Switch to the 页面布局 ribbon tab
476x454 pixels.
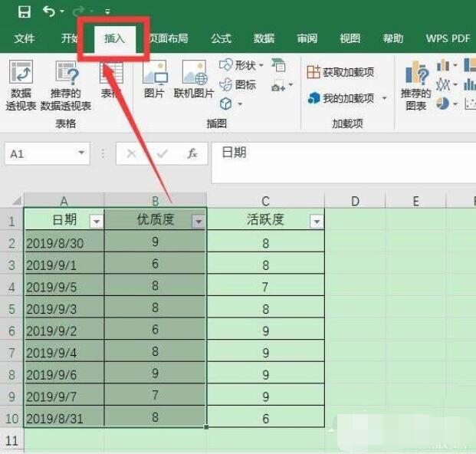point(169,38)
